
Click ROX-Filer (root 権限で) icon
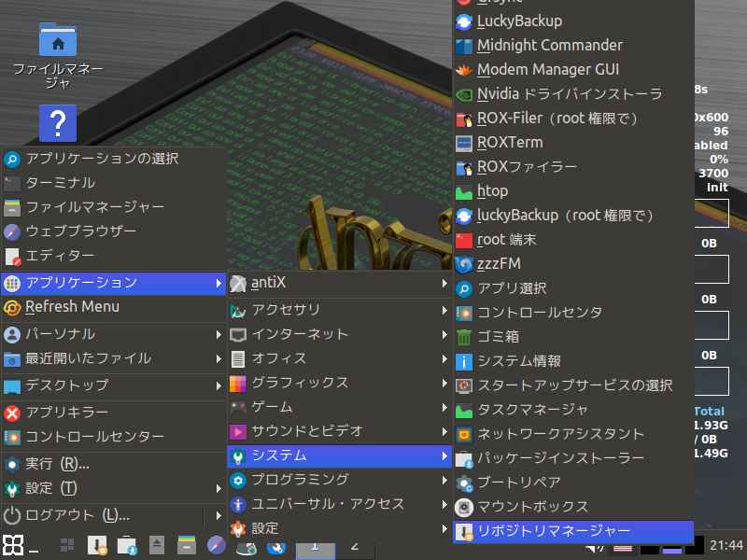(463, 119)
